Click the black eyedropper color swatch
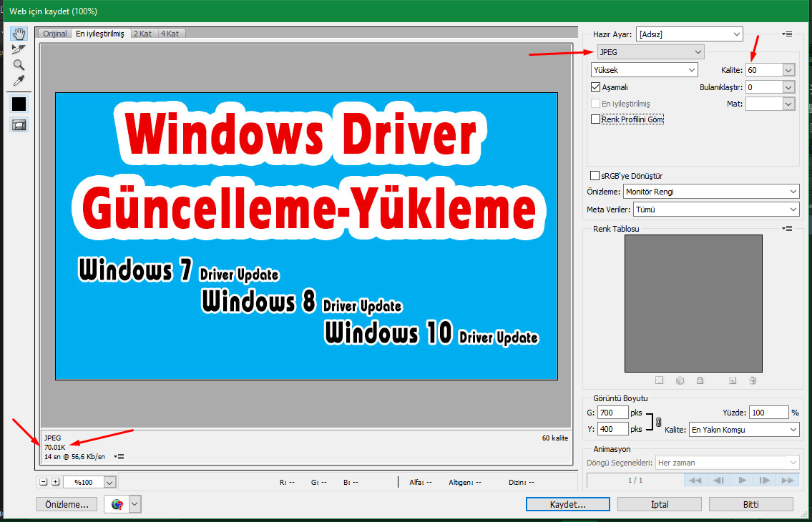 [19, 104]
